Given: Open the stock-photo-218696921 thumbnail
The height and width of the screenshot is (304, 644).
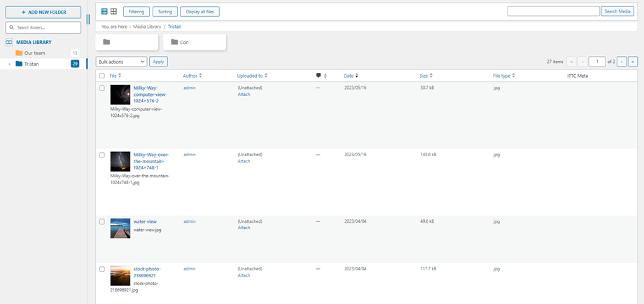Looking at the screenshot, I should (x=120, y=275).
